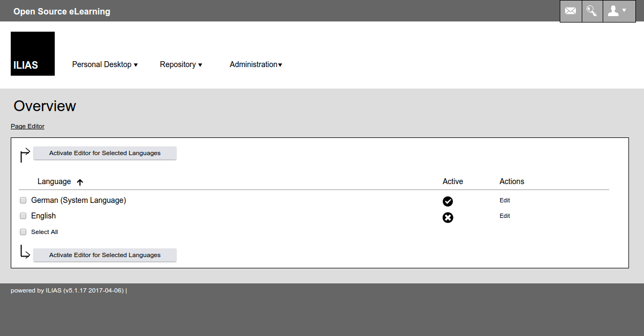Expand the Administration menu
644x336 pixels.
tap(256, 64)
